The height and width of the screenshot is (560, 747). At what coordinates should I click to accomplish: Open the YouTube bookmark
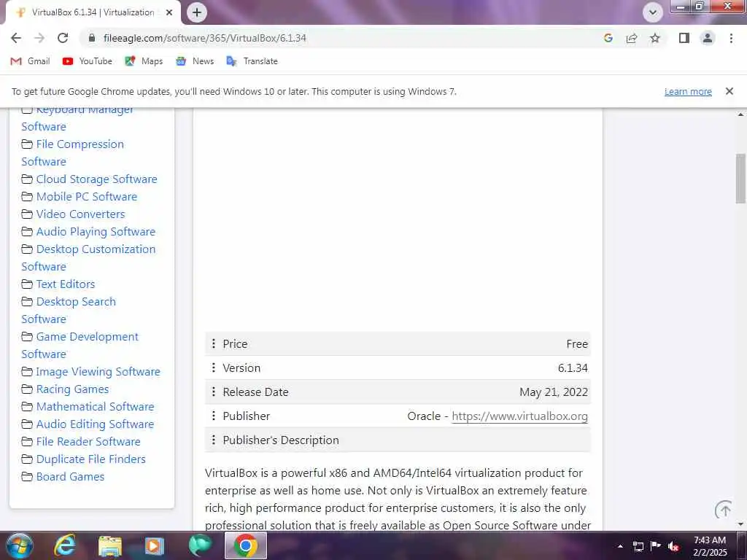pos(88,61)
